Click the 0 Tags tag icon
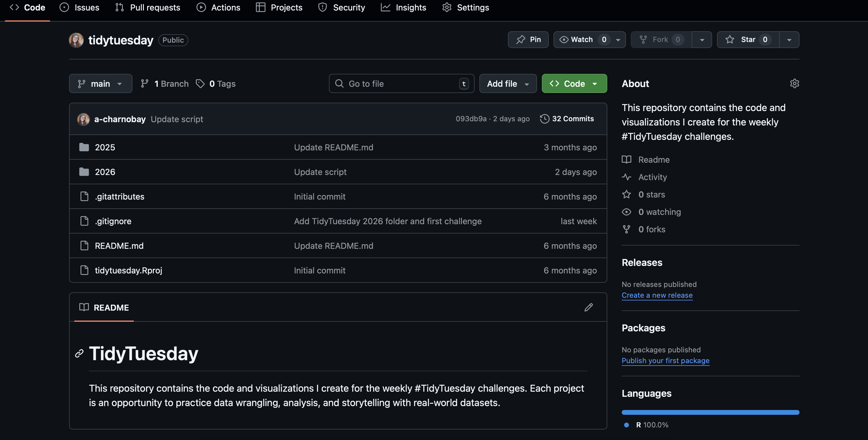 [x=200, y=83]
